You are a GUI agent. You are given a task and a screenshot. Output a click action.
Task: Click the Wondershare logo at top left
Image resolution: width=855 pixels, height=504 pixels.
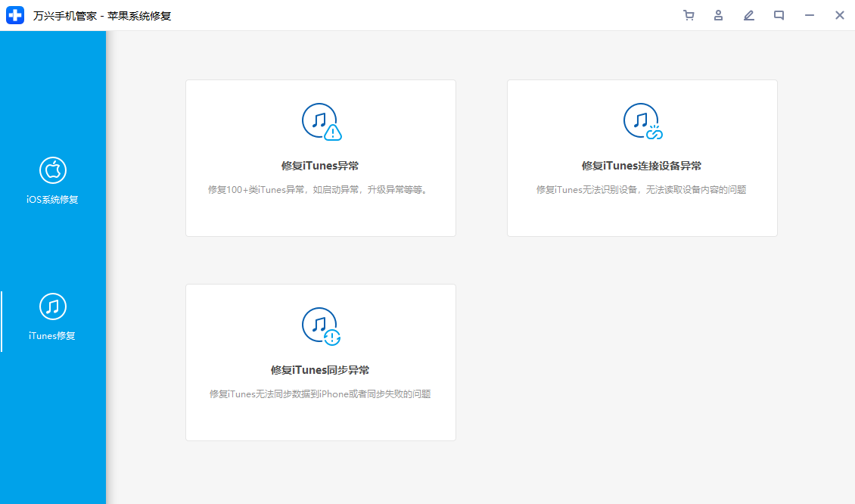[x=15, y=15]
